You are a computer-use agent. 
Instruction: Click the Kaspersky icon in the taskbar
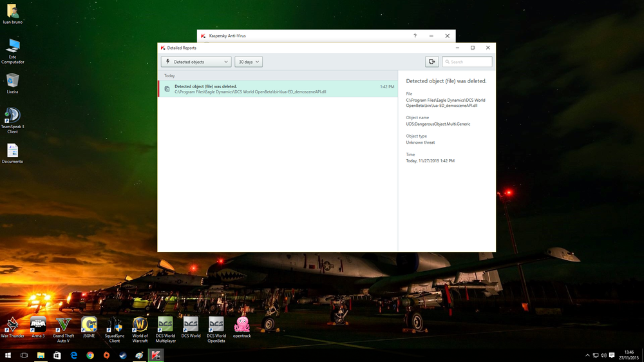[x=156, y=356]
